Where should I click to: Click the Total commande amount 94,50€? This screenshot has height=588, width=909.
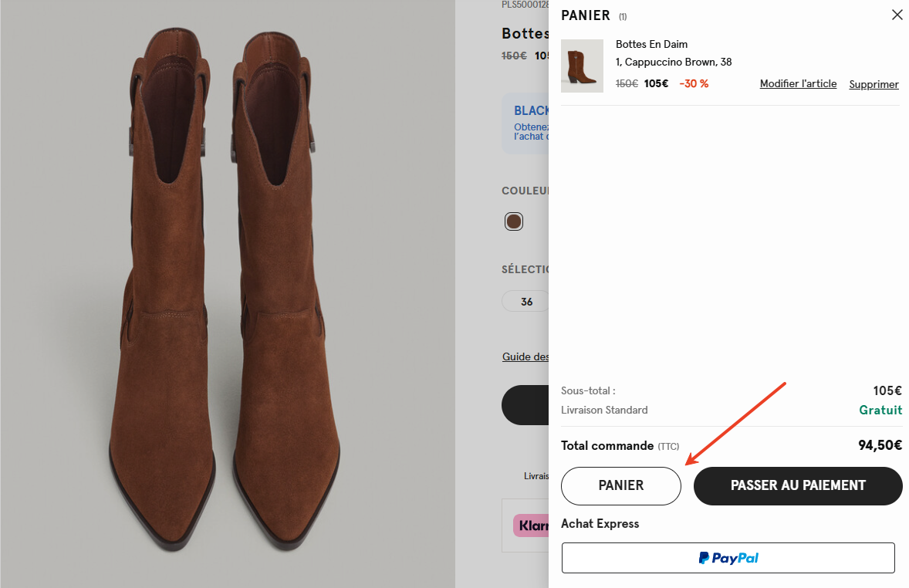pos(880,445)
